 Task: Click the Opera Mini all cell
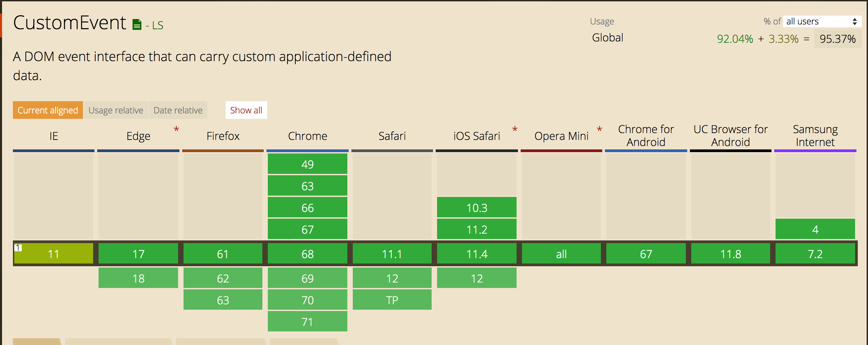[x=561, y=254]
